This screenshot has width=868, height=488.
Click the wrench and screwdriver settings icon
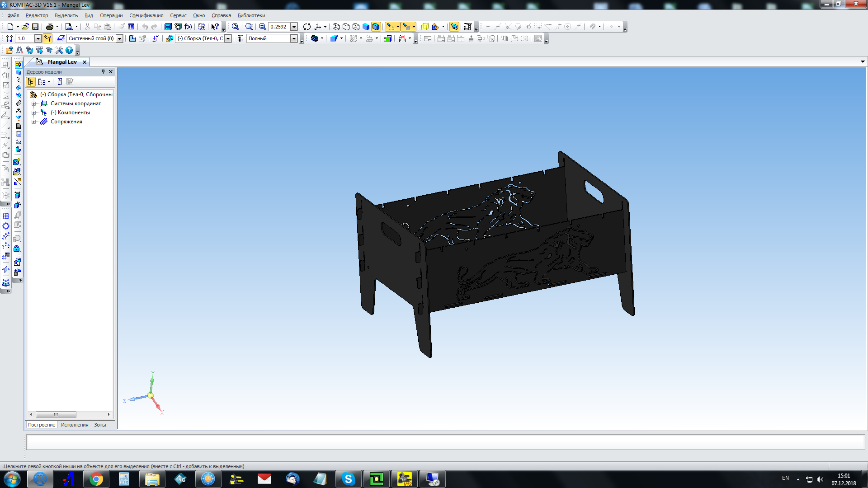[x=59, y=50]
